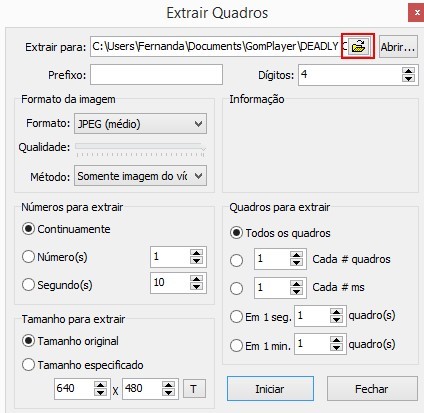The width and height of the screenshot is (424, 413).
Task: Select the Em 1 seg. radio option
Action: pos(236,316)
